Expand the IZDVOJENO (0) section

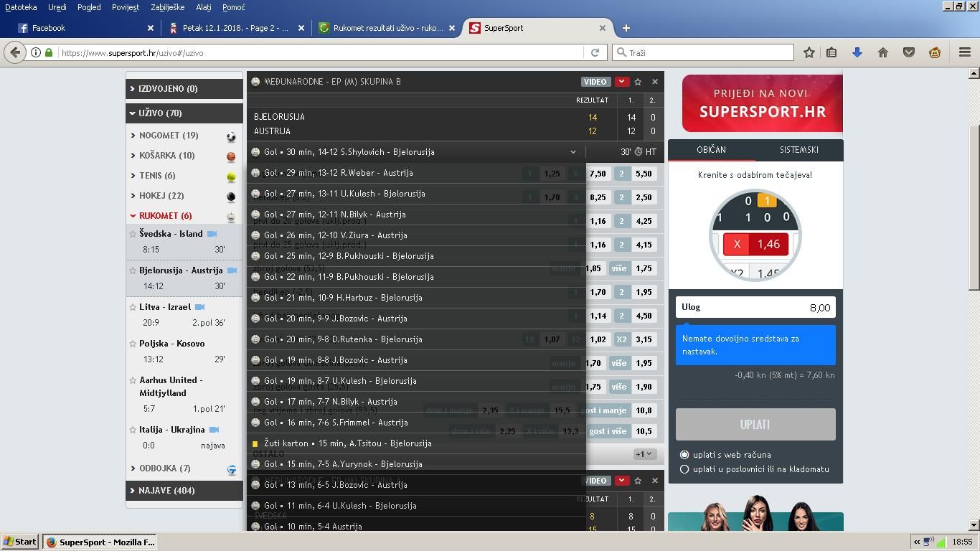[184, 89]
